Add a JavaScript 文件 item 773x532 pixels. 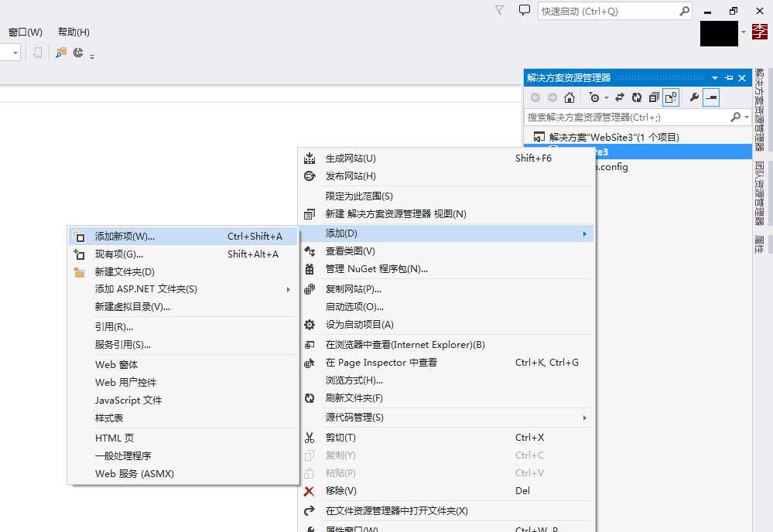[x=183, y=401]
